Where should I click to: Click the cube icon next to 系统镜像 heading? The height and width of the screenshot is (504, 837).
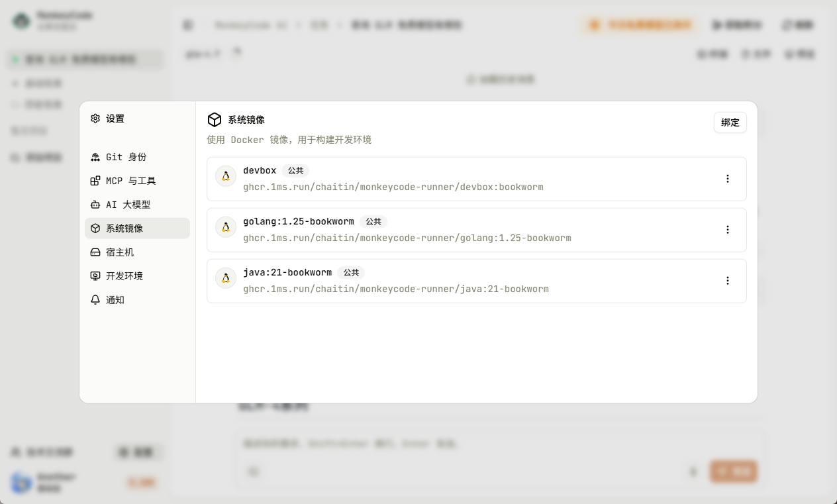click(215, 120)
